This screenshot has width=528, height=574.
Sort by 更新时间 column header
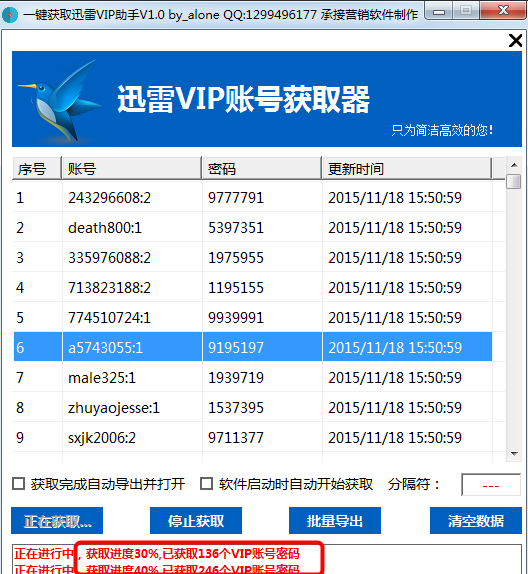407,169
